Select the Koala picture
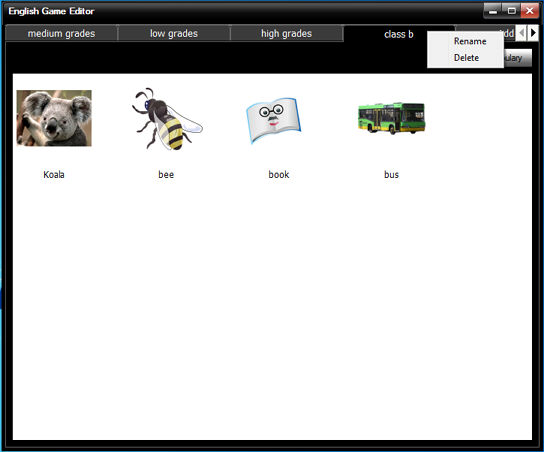 pos(54,118)
